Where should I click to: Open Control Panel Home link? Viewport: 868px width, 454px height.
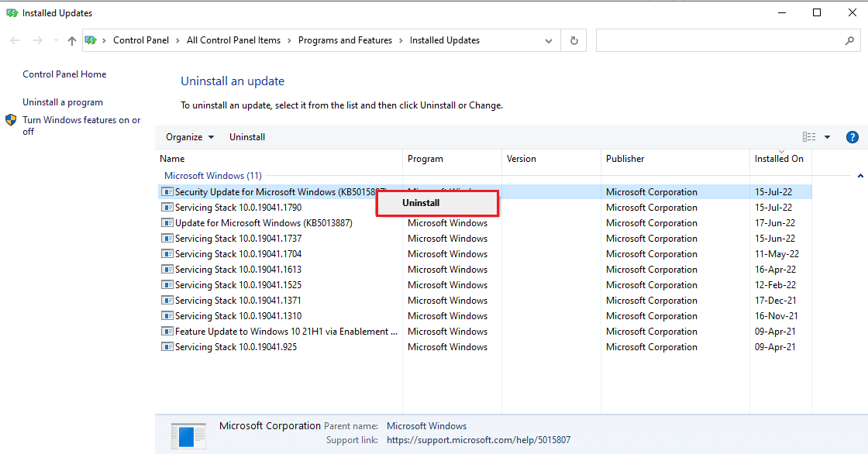pos(64,74)
